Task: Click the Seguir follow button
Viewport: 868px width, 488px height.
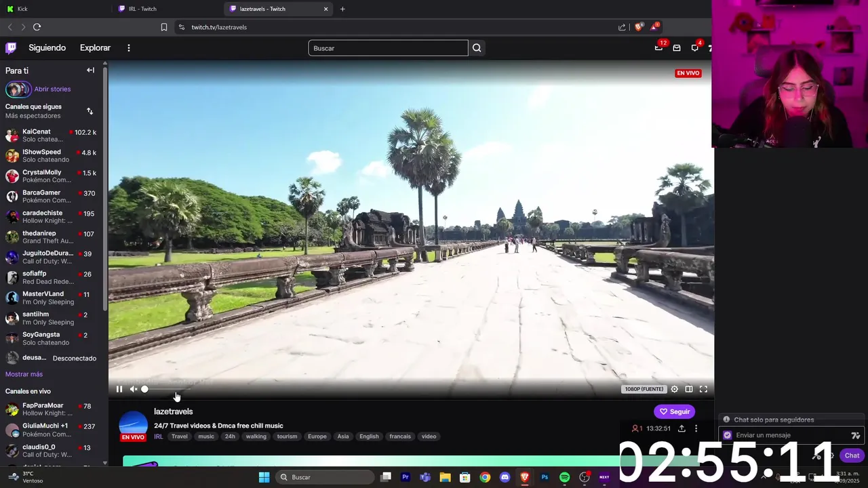Action: coord(675,411)
